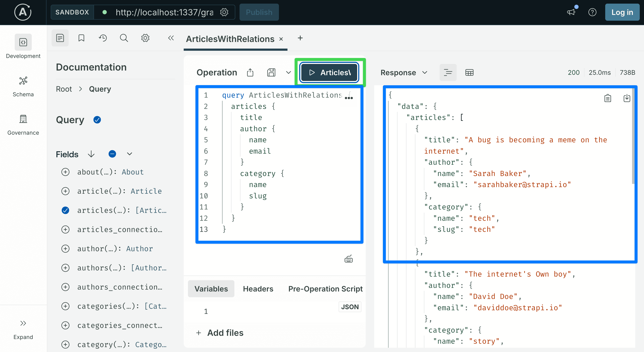Open the Pre-Operation Script tab
This screenshot has height=352, width=644.
325,289
